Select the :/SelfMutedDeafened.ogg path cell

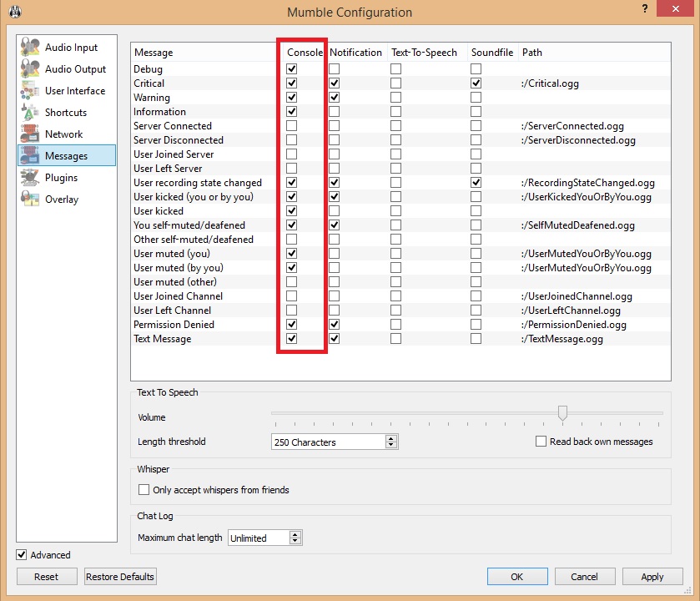tap(577, 225)
